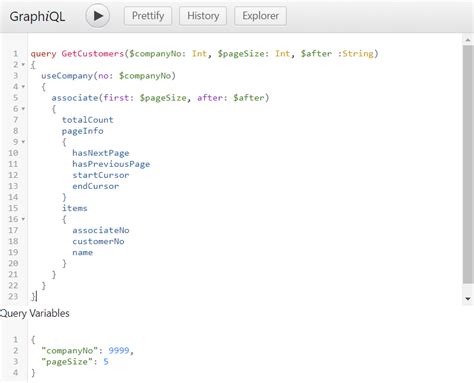Collapse the fold arrow on line 2
The image size is (474, 383).
tap(23, 64)
